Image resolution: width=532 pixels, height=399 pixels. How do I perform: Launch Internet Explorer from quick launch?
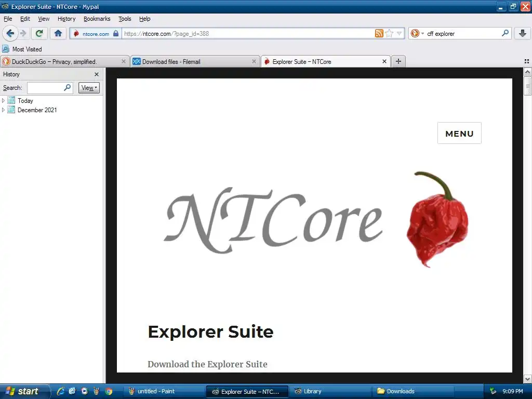(x=61, y=391)
